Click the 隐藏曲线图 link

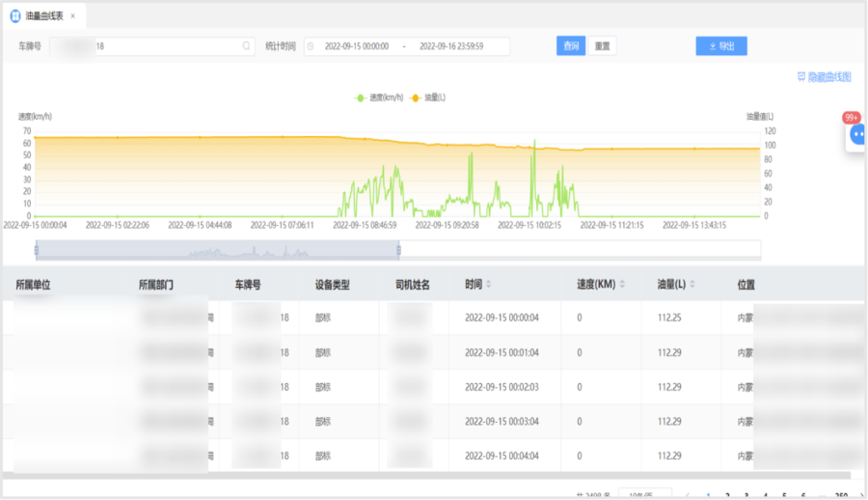(x=825, y=77)
